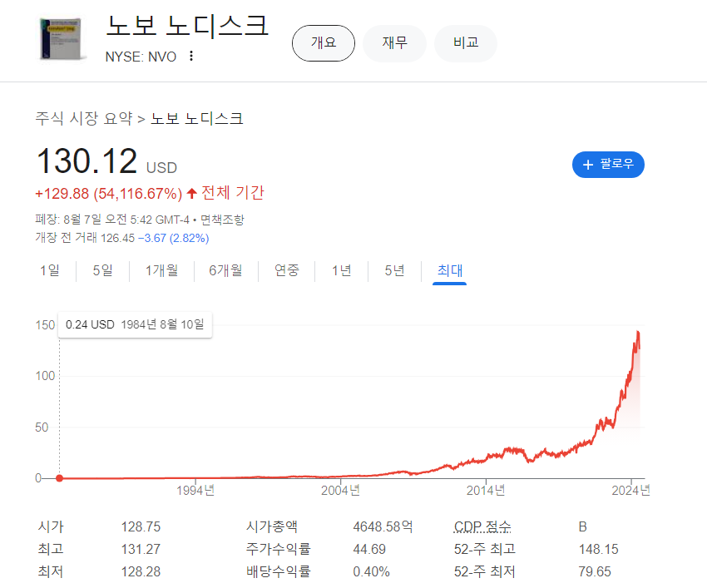Screen dimensions: 707x588
Task: Click the 면책조항 disclaimer link
Action: coord(222,220)
